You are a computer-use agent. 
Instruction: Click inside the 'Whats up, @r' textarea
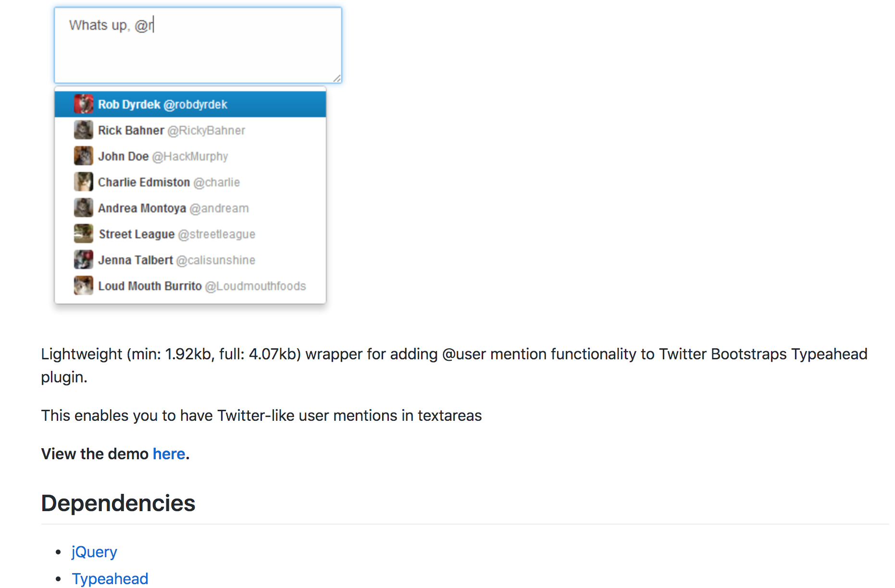point(198,45)
